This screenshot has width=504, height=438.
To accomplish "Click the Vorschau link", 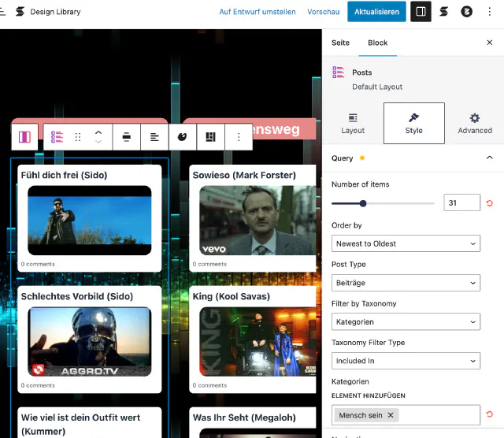I will coord(324,12).
